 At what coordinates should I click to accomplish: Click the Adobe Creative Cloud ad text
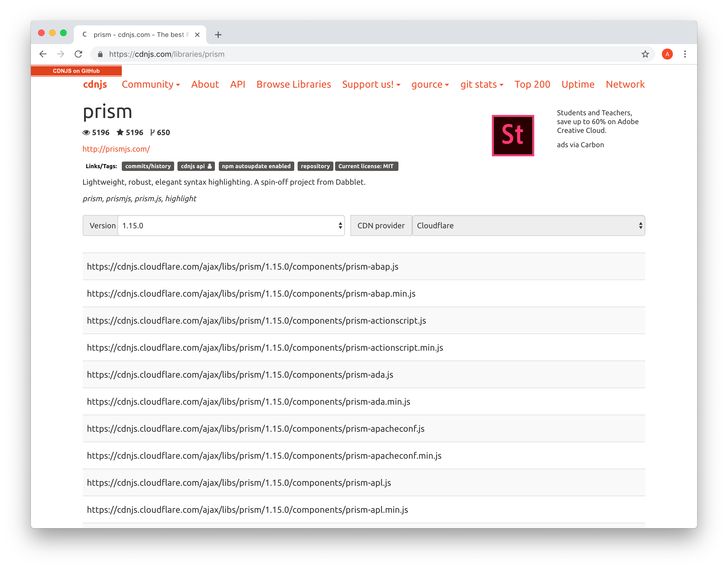(597, 121)
